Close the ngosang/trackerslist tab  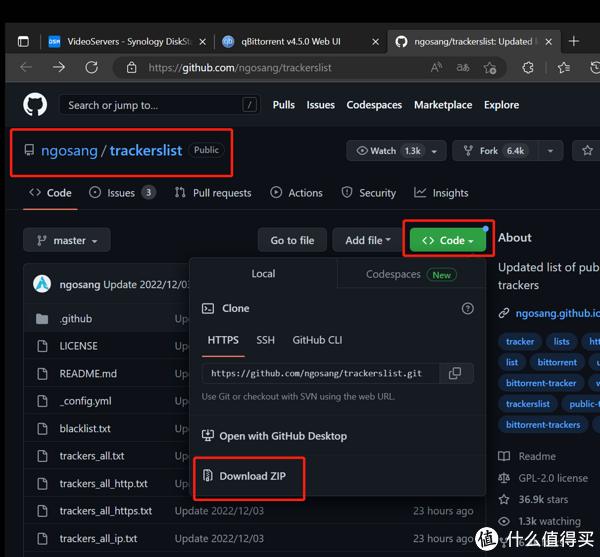(x=548, y=42)
